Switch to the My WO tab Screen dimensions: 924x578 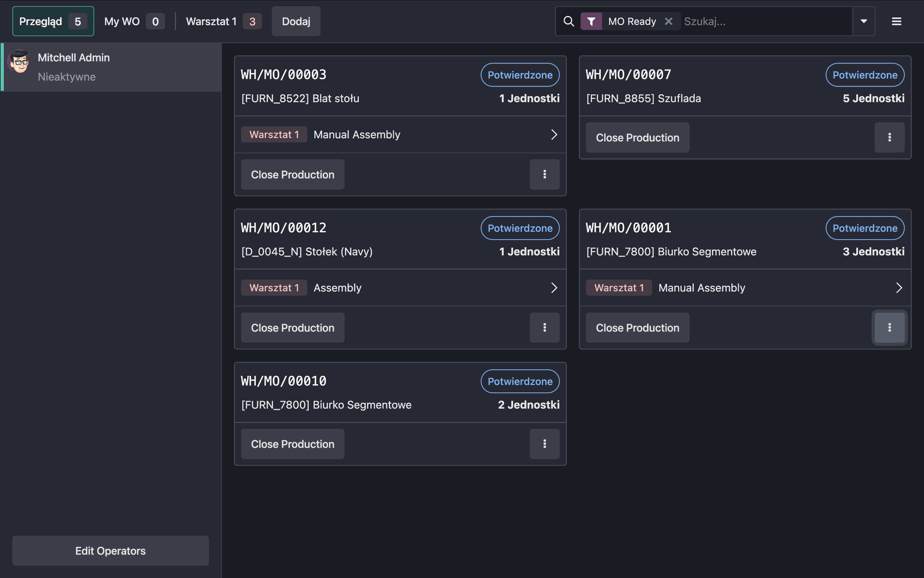coord(122,21)
